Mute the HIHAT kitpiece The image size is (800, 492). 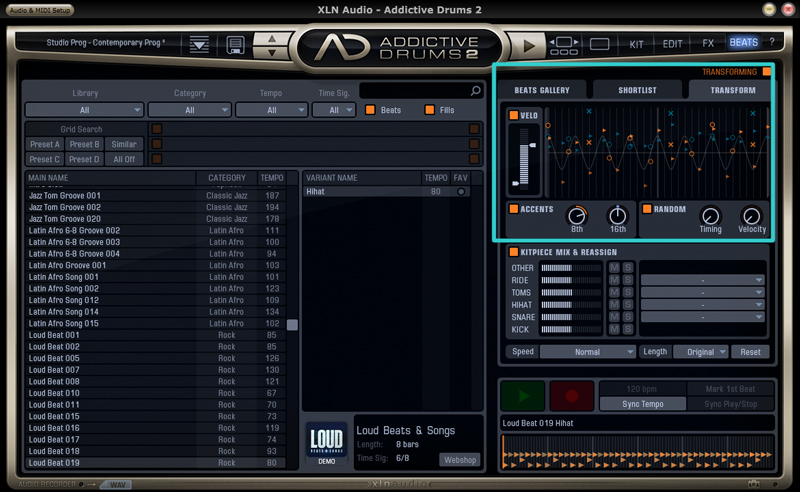tap(614, 305)
